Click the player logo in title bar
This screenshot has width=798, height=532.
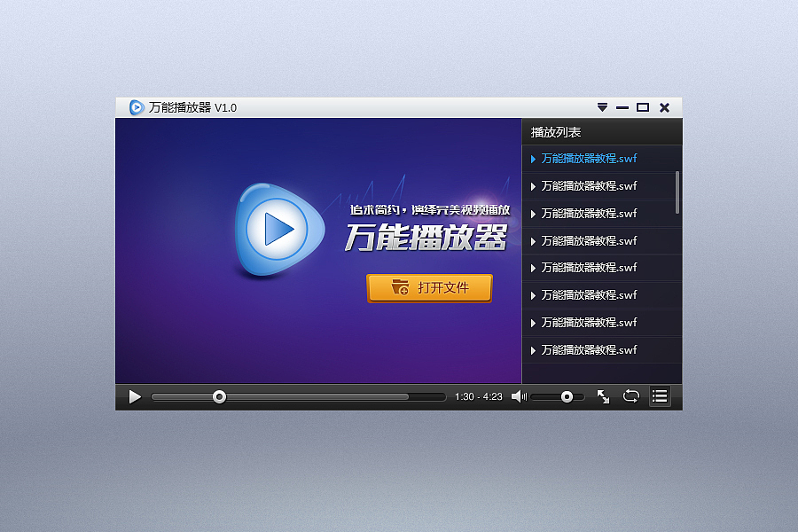pos(135,106)
